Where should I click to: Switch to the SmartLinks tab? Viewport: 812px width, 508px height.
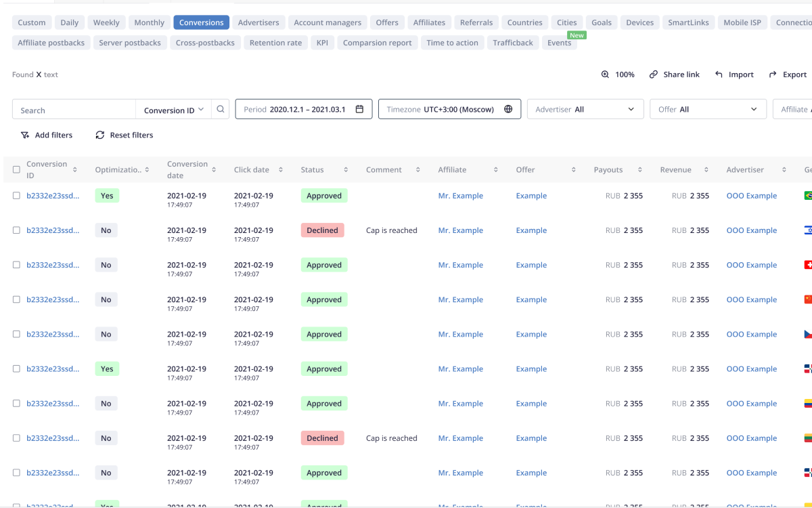click(x=688, y=22)
